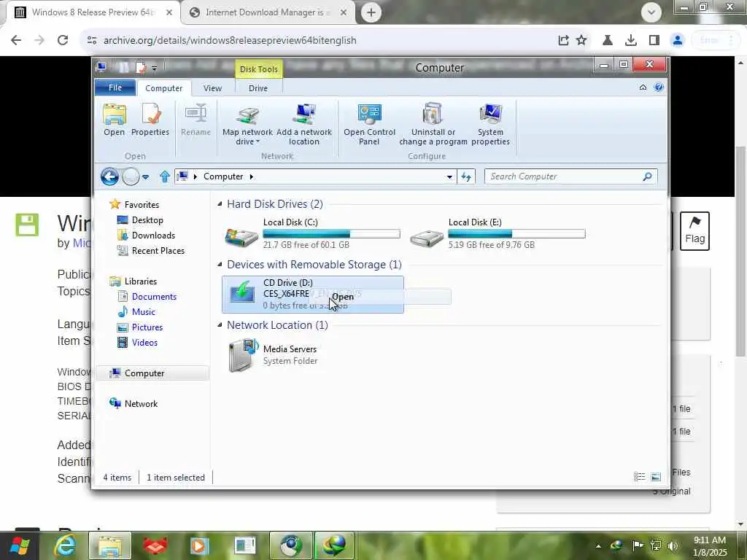747x560 pixels.
Task: Open the address bar history dropdown
Action: pos(449,176)
